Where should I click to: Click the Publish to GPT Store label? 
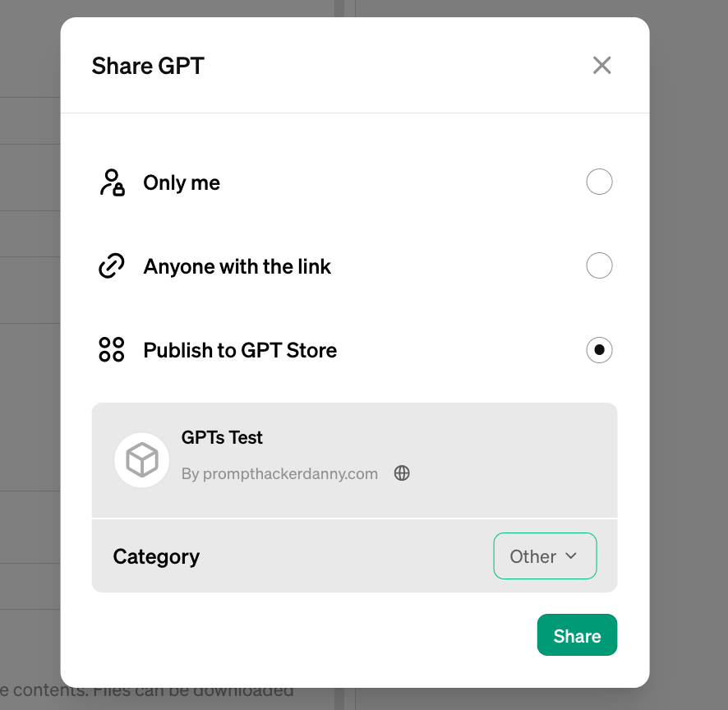tap(240, 350)
